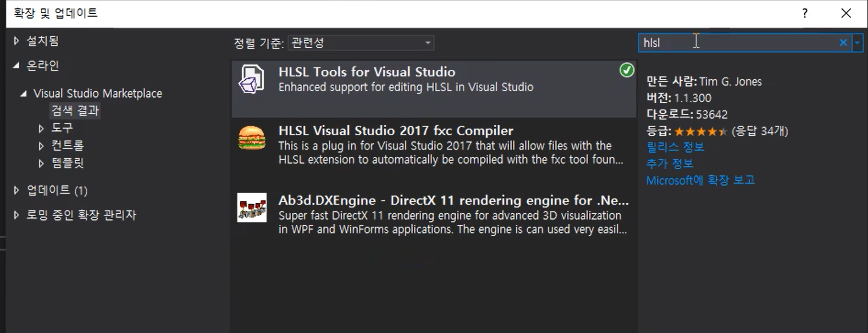Click the 버전: 1.1.300 text
The height and width of the screenshot is (333, 868).
tap(679, 98)
